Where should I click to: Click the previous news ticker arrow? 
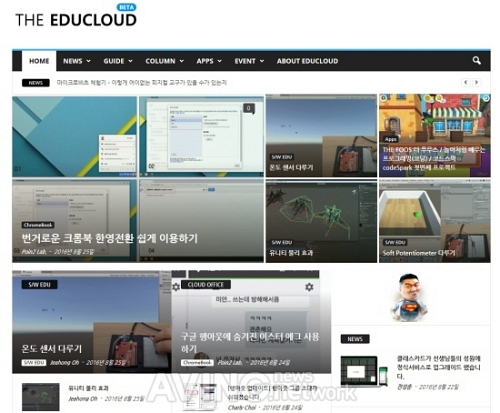[466, 82]
